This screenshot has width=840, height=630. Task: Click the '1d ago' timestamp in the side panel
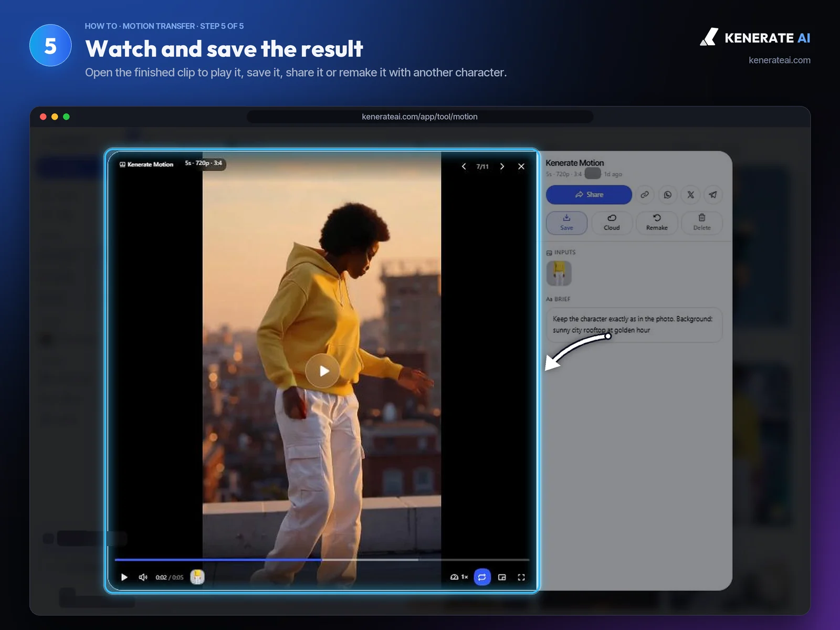[613, 174]
